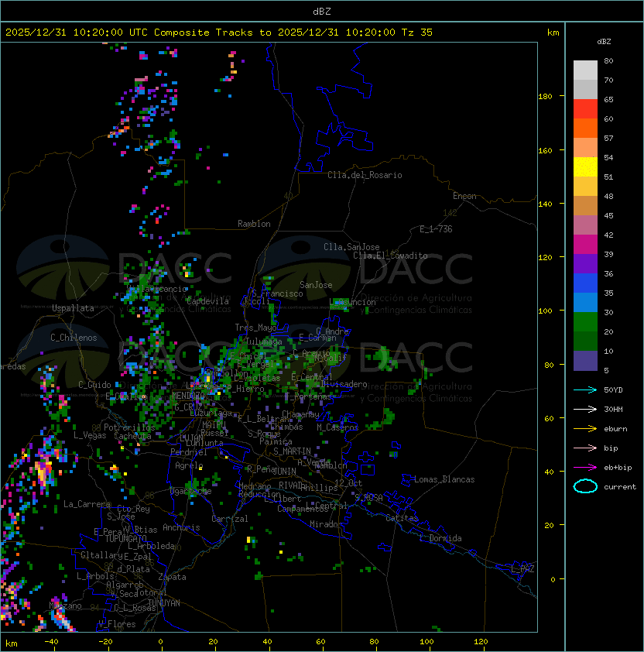Click the Agrelo label
The image size is (644, 652).
pyautogui.click(x=189, y=465)
